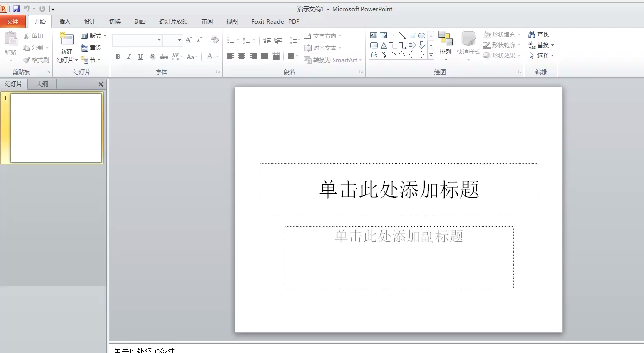Open 形状填充 shape fill color
Image resolution: width=644 pixels, height=353 pixels.
pyautogui.click(x=502, y=35)
